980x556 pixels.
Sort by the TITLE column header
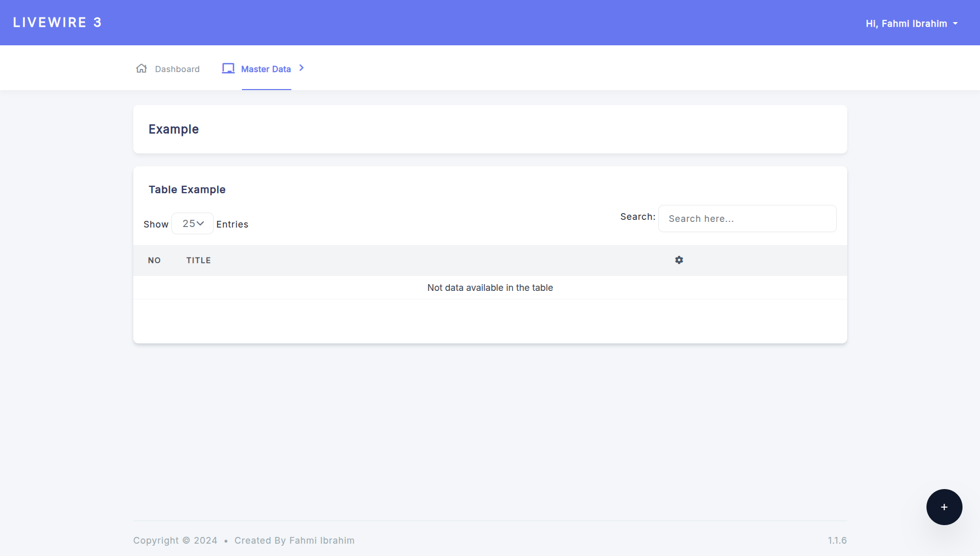pos(199,260)
